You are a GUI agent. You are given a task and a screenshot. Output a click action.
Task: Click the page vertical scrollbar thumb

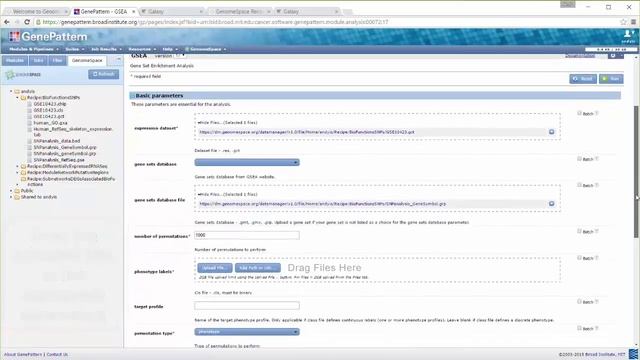pos(636,171)
